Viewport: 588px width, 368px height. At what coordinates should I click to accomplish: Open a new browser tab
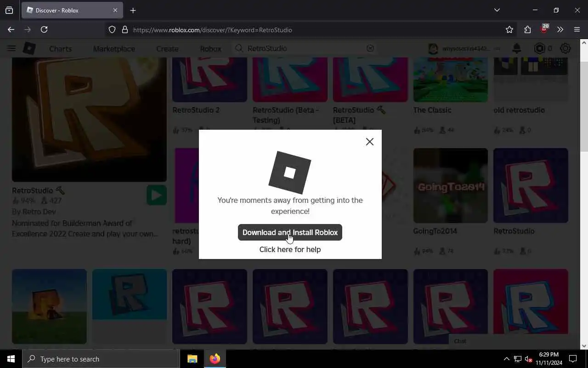pos(133,10)
